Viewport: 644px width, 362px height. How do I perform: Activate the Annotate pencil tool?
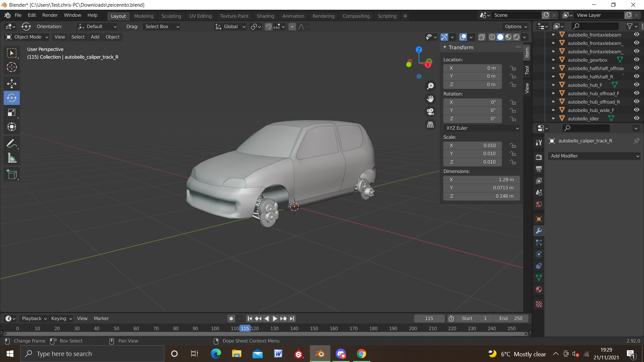tap(12, 144)
